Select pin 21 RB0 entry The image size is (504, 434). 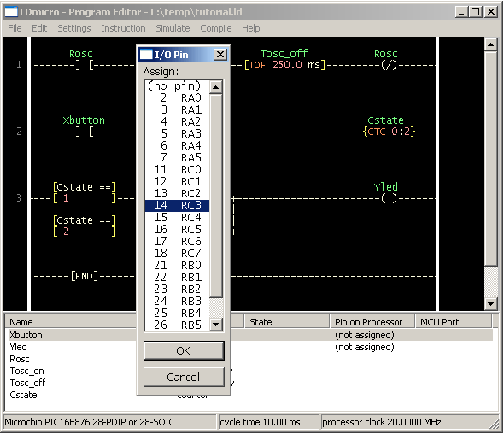(x=177, y=265)
